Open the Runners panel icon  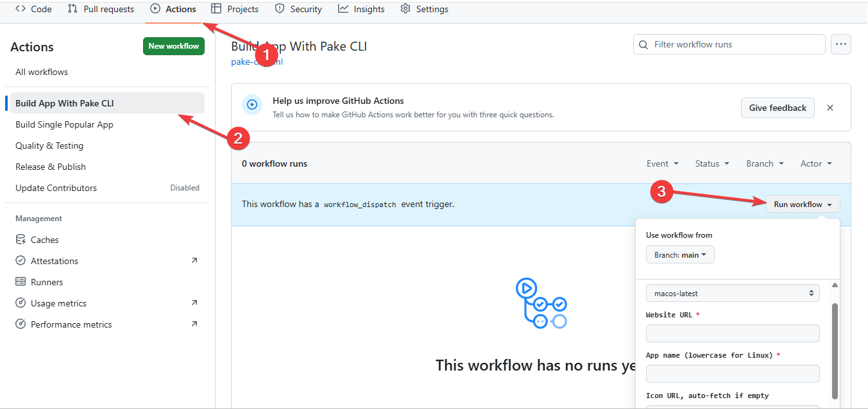pyautogui.click(x=20, y=281)
